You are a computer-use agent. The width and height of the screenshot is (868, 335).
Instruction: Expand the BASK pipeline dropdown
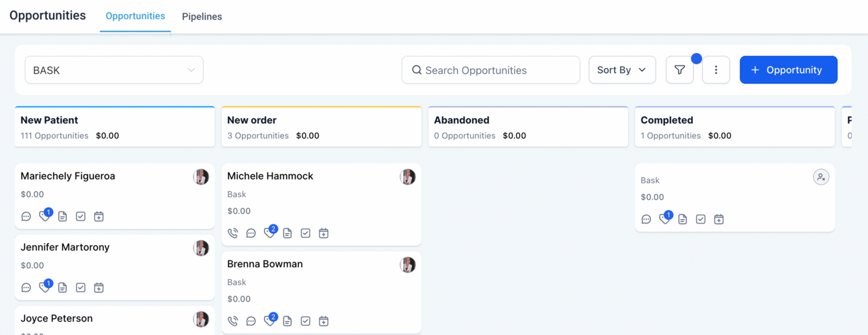114,70
